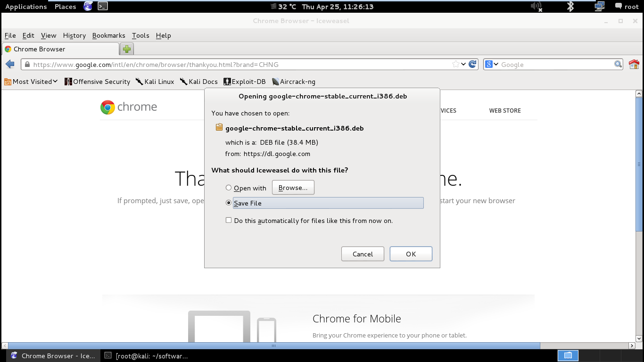Click the scroll right arrow of horizontal scrollbar

click(632, 346)
